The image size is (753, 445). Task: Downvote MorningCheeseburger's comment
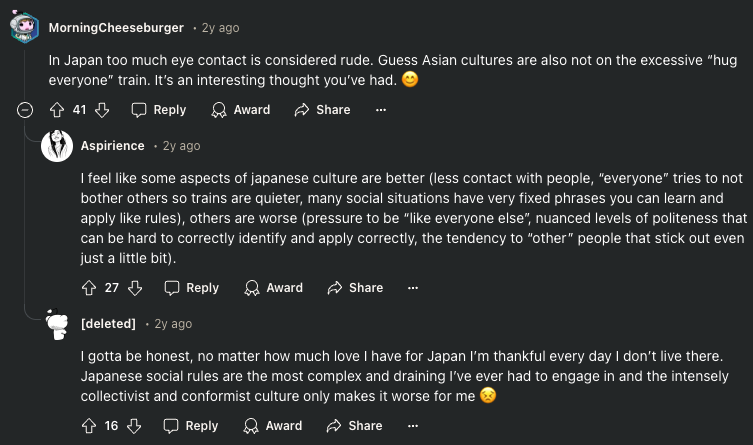[x=101, y=110]
